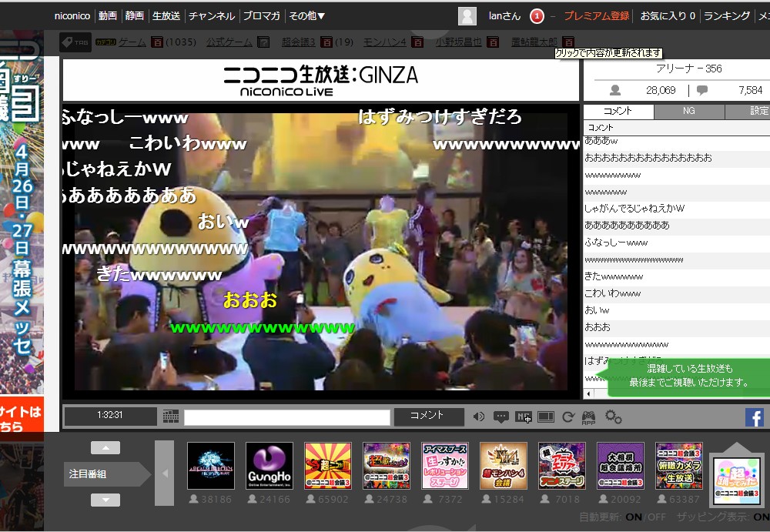Click the ゲーム category tag link
This screenshot has height=532, width=770.
pos(132,42)
